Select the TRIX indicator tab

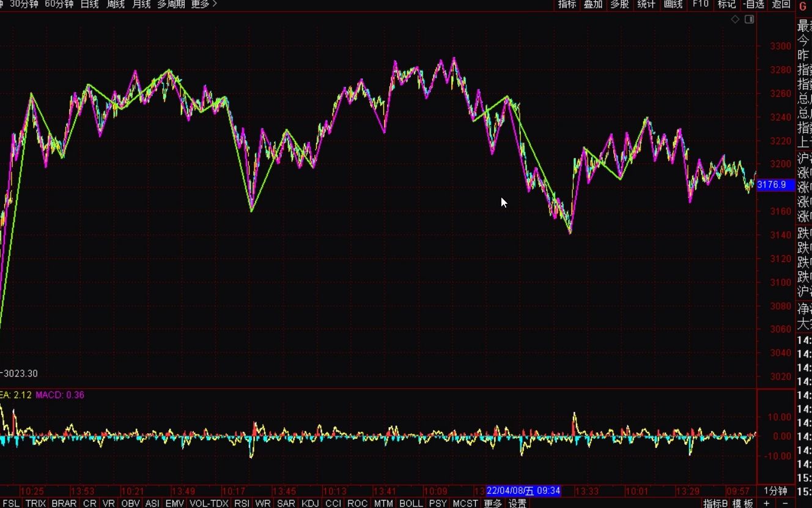point(36,503)
